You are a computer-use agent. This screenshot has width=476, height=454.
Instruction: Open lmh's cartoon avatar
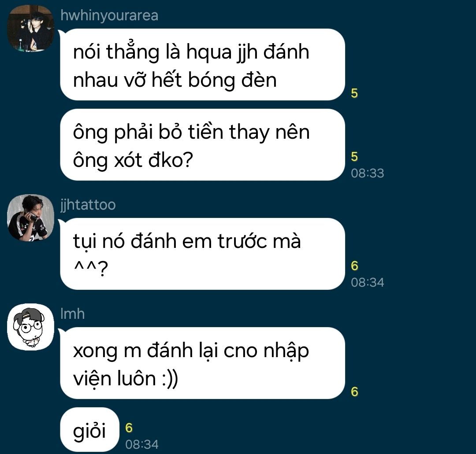[31, 327]
